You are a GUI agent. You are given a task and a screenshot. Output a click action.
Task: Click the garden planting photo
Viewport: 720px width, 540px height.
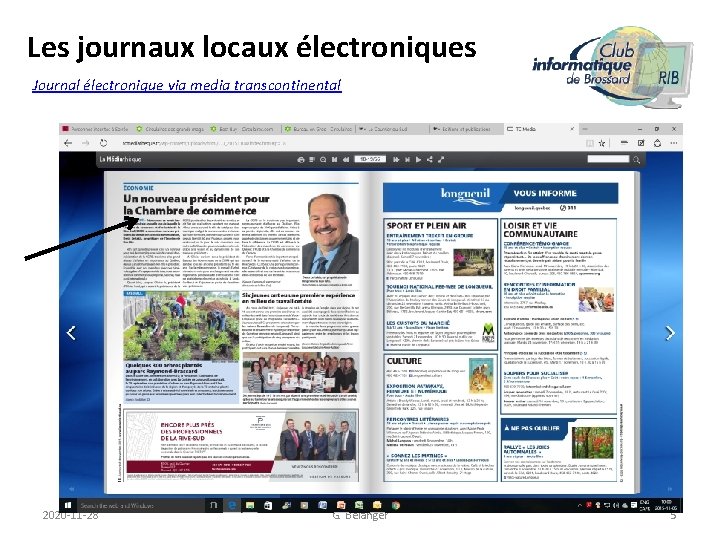(181, 325)
